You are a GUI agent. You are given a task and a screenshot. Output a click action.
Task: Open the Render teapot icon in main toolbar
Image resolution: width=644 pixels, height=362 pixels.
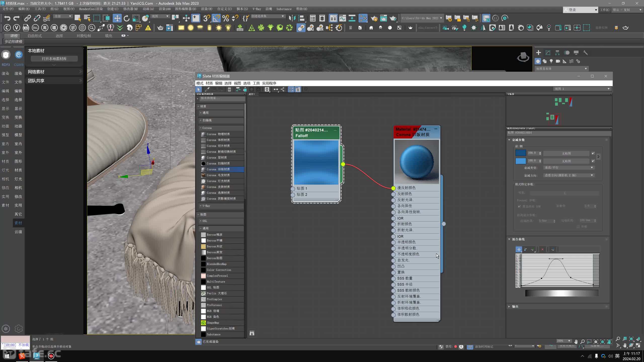pos(393,18)
